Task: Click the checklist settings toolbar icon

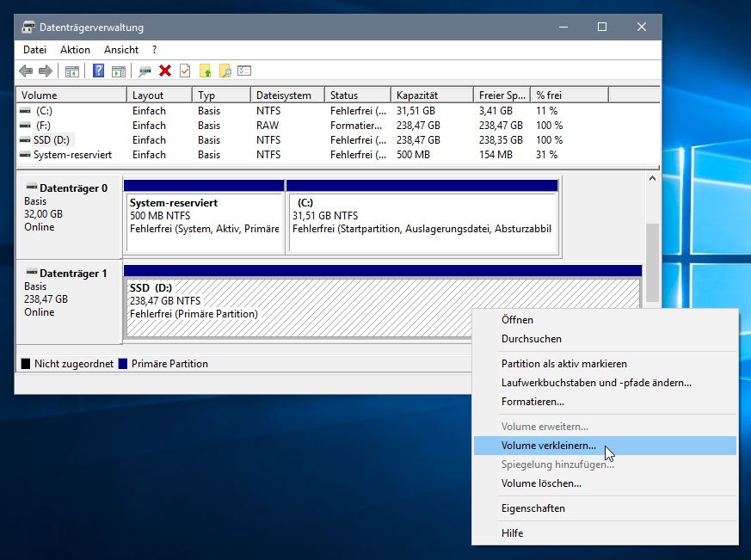Action: point(244,71)
